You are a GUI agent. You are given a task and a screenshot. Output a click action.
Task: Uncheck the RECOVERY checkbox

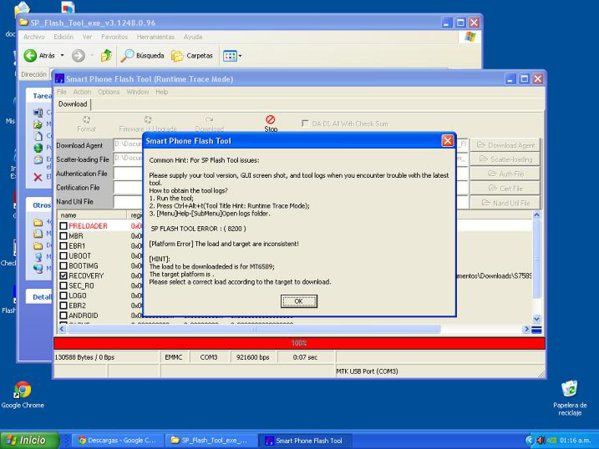(x=63, y=276)
